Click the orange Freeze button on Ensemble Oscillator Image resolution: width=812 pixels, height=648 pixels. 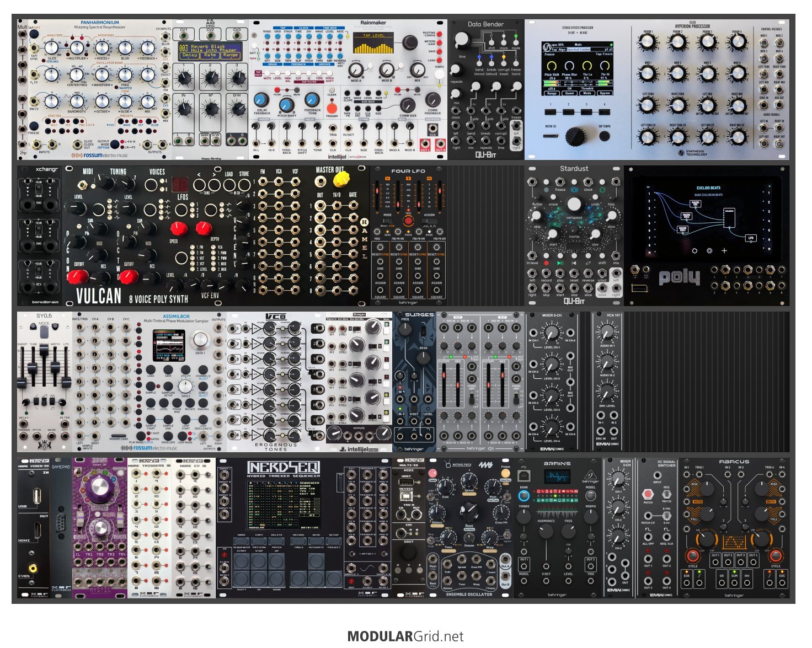click(x=505, y=473)
